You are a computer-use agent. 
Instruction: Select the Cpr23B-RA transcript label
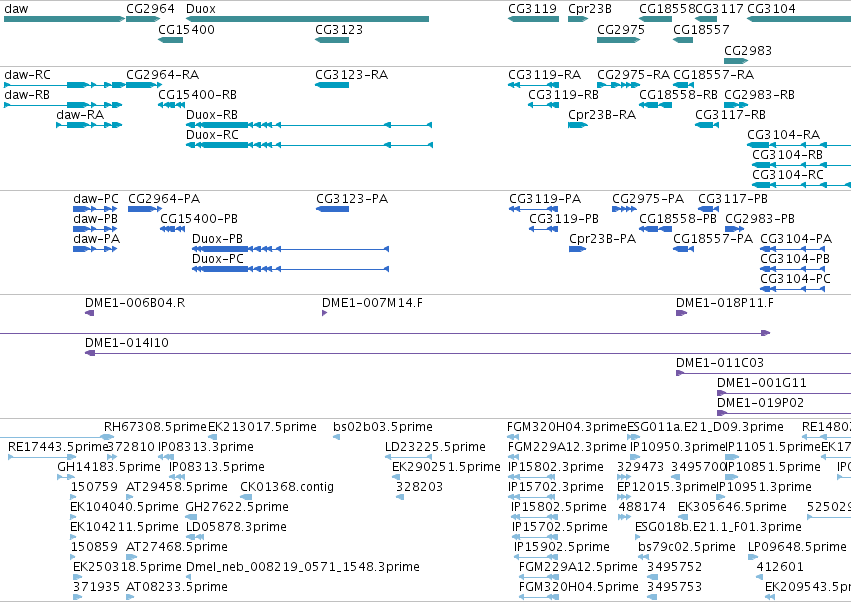602,115
